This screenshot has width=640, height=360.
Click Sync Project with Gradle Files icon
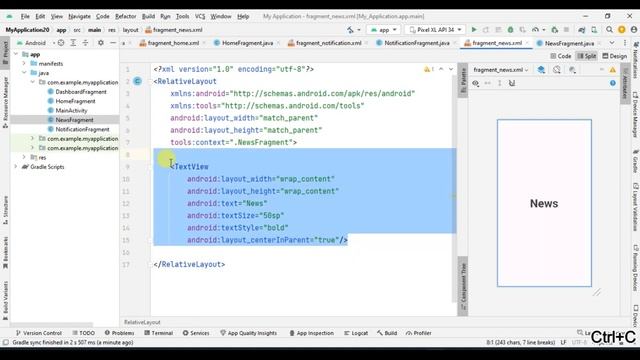point(582,30)
